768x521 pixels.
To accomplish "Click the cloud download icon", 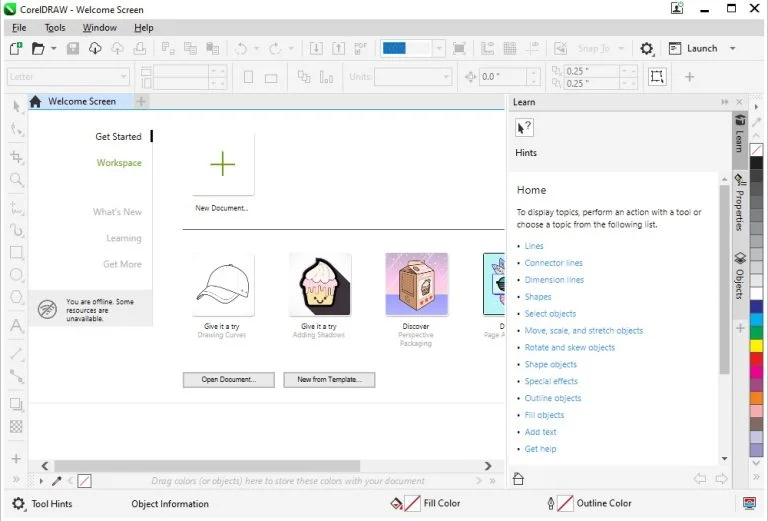I will pyautogui.click(x=95, y=48).
